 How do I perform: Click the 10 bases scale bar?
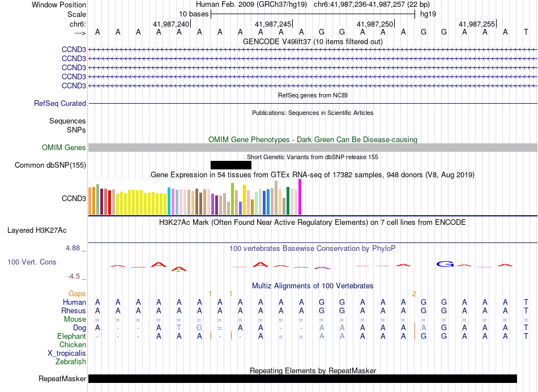point(313,14)
